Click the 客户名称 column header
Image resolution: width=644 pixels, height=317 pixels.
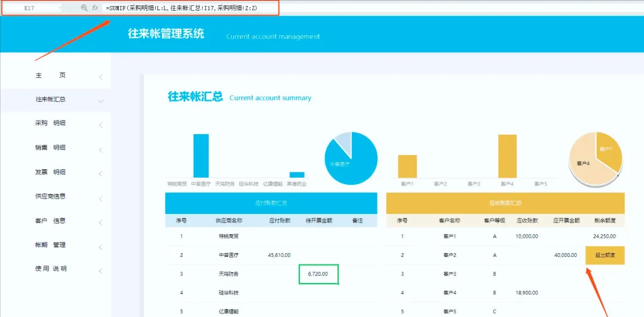click(450, 220)
